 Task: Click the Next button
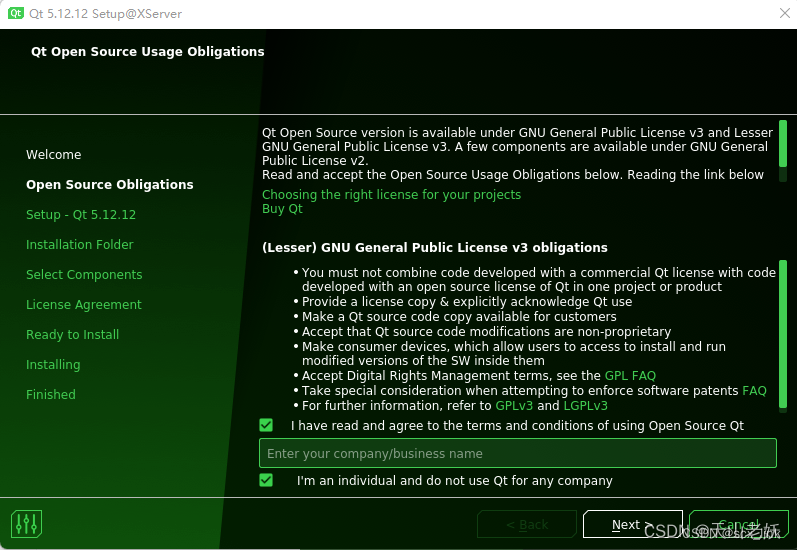[x=632, y=524]
